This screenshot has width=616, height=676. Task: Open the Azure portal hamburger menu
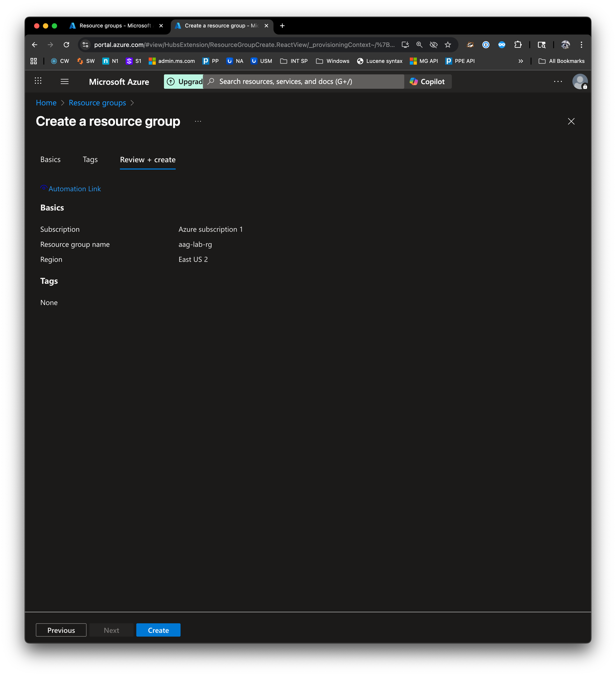65,81
